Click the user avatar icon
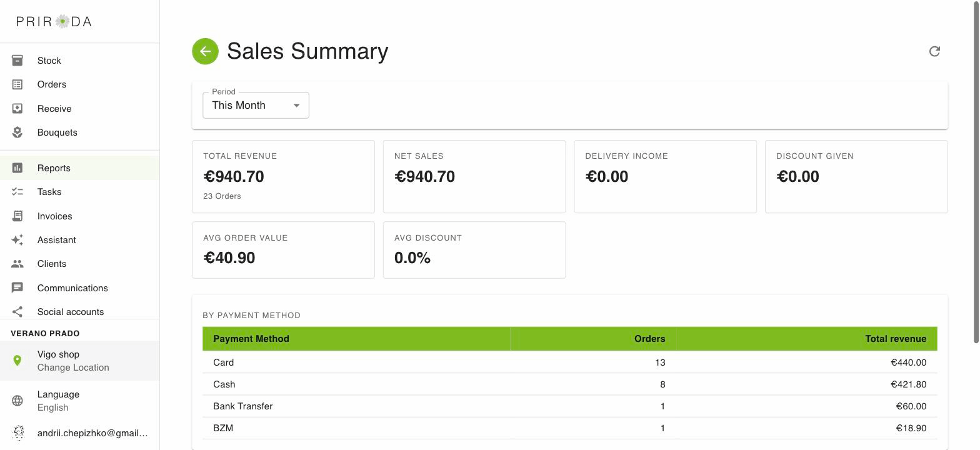980x450 pixels. click(x=17, y=432)
